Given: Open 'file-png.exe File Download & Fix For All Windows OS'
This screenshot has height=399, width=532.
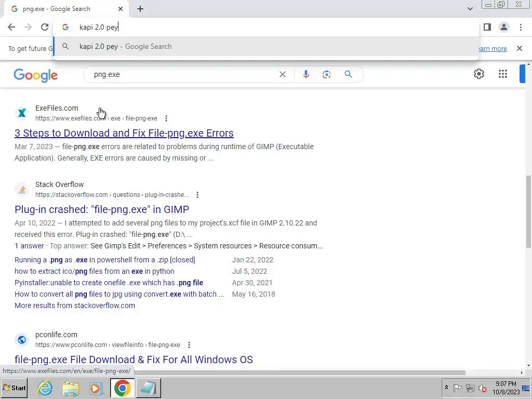Looking at the screenshot, I should pyautogui.click(x=134, y=360).
